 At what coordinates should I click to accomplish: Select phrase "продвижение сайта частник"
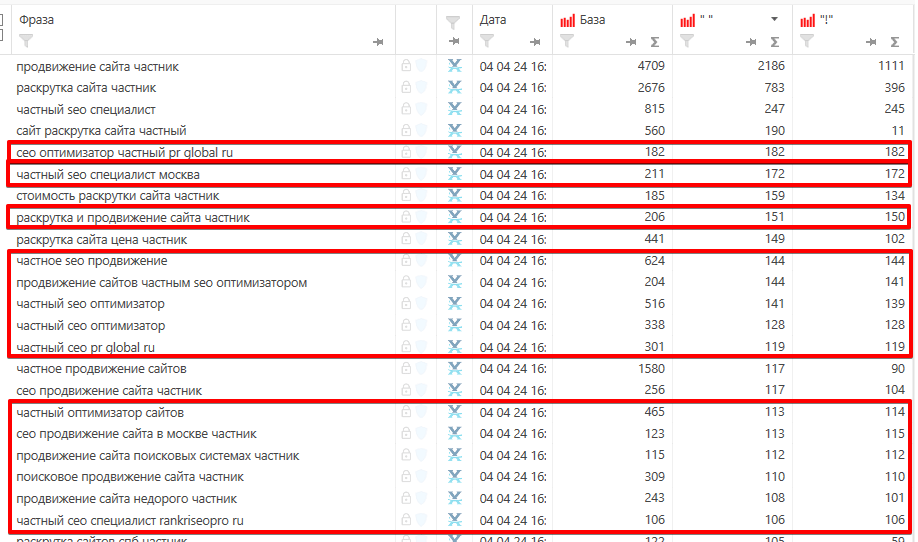(x=97, y=67)
